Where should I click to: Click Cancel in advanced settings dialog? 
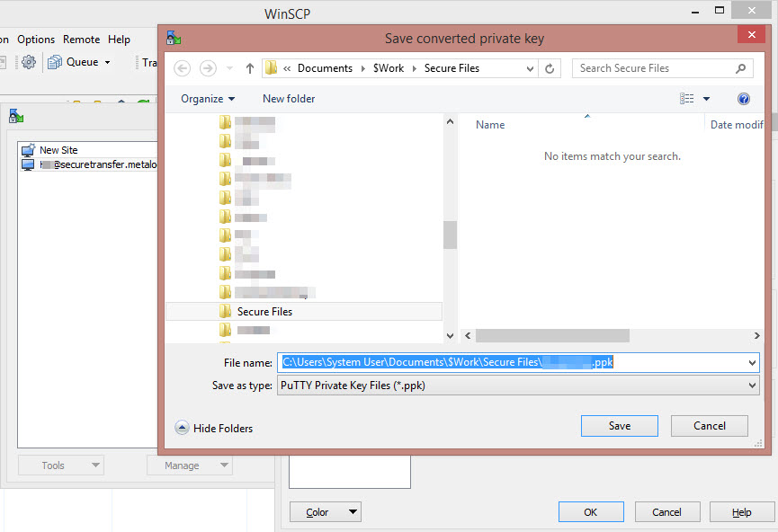pos(666,511)
